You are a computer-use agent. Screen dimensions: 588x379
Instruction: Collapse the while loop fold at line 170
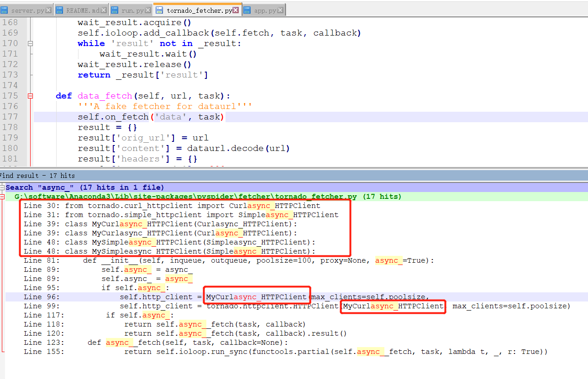point(30,43)
